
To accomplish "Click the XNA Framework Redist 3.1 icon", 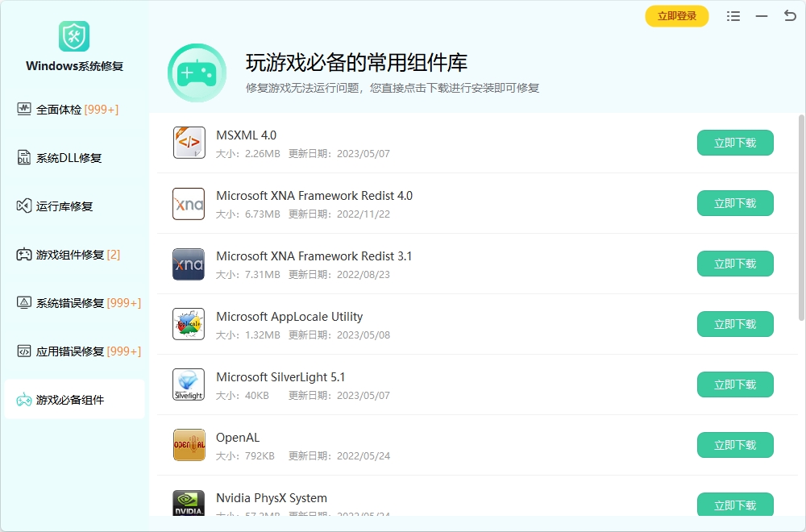I will tap(189, 264).
